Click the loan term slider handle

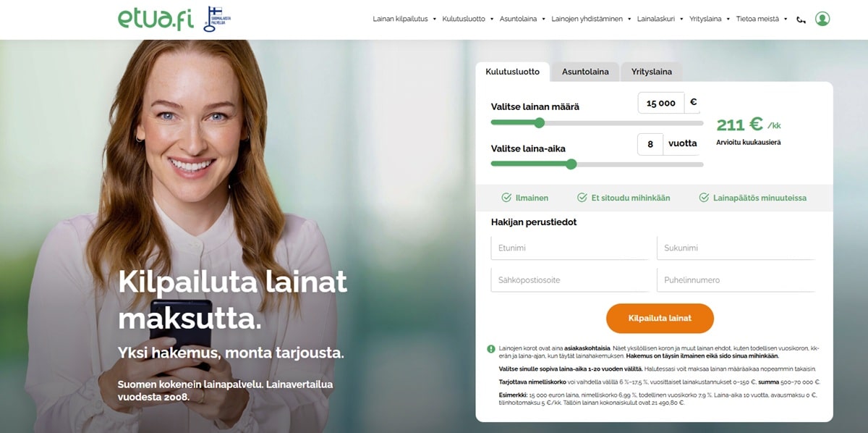click(571, 164)
